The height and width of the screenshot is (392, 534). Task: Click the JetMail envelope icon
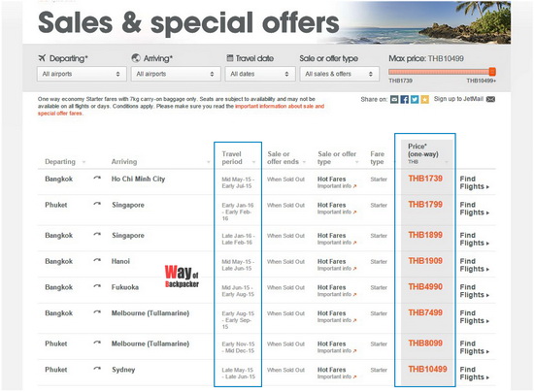tap(490, 99)
